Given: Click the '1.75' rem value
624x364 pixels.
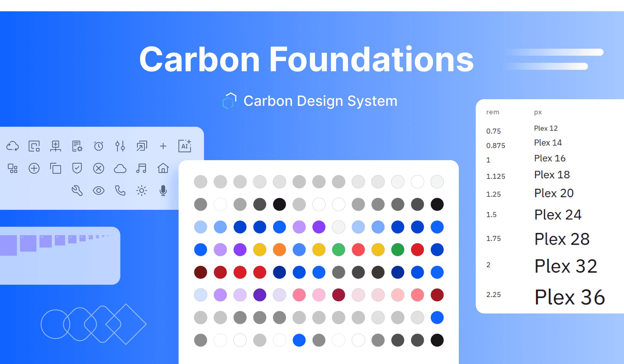Looking at the screenshot, I should pyautogui.click(x=493, y=238).
